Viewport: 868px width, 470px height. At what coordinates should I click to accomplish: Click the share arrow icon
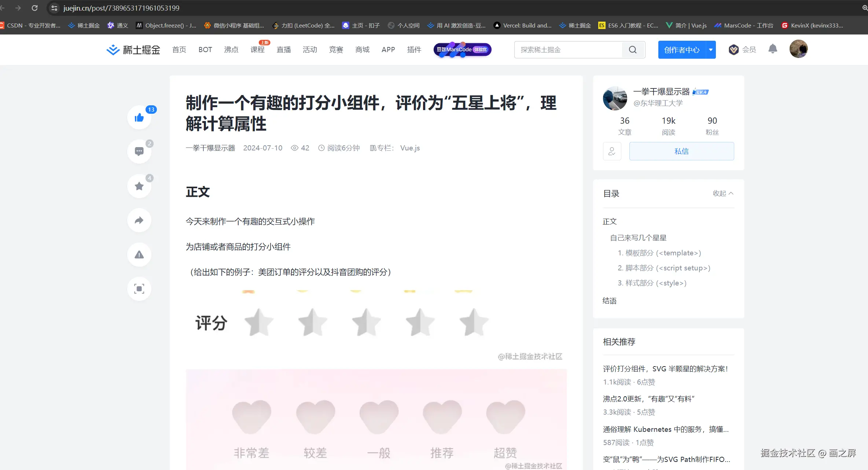click(x=139, y=220)
